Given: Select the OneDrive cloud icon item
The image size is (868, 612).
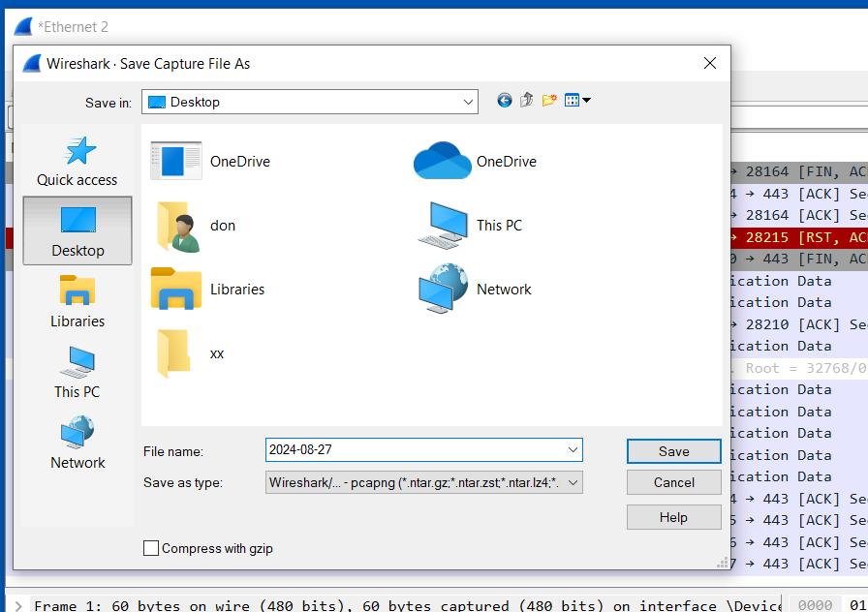Looking at the screenshot, I should [x=443, y=162].
